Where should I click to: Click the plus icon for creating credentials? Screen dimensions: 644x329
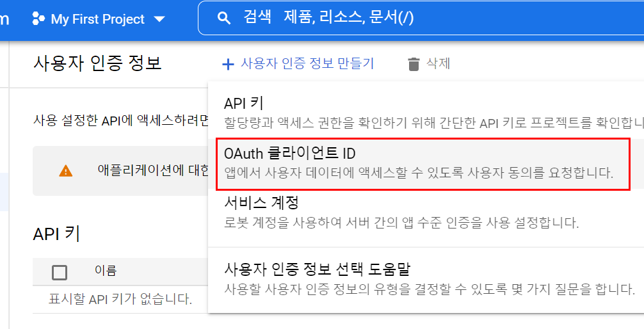tap(228, 64)
